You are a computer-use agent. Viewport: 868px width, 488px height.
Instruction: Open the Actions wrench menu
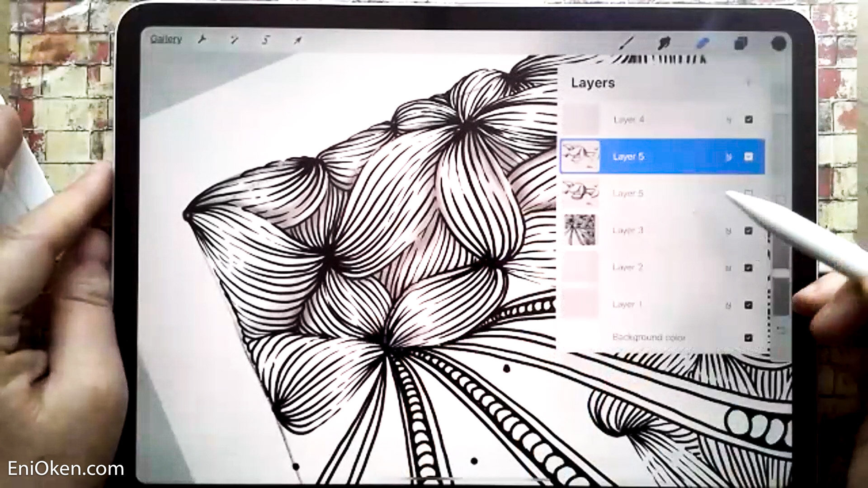(202, 40)
